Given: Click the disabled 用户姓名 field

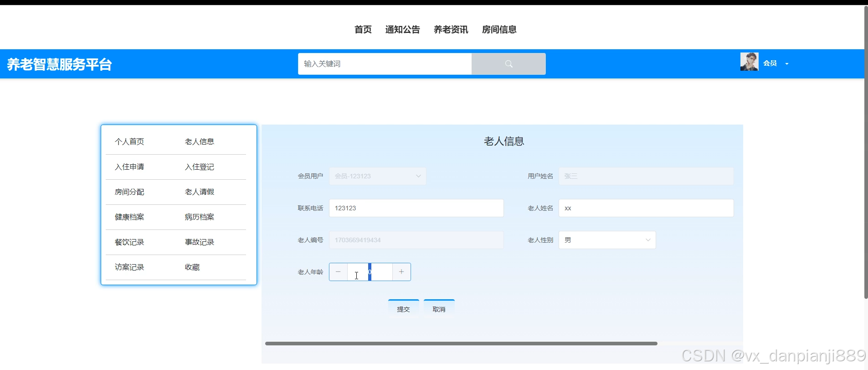Looking at the screenshot, I should pos(646,176).
